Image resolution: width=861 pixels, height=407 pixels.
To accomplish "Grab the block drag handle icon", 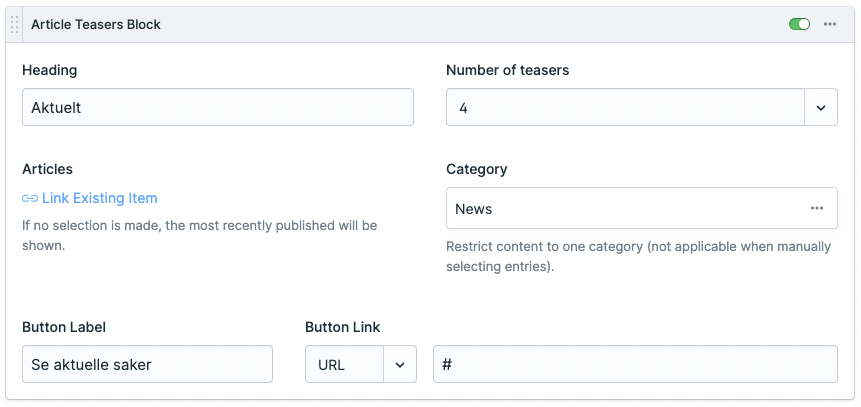I will [x=15, y=25].
